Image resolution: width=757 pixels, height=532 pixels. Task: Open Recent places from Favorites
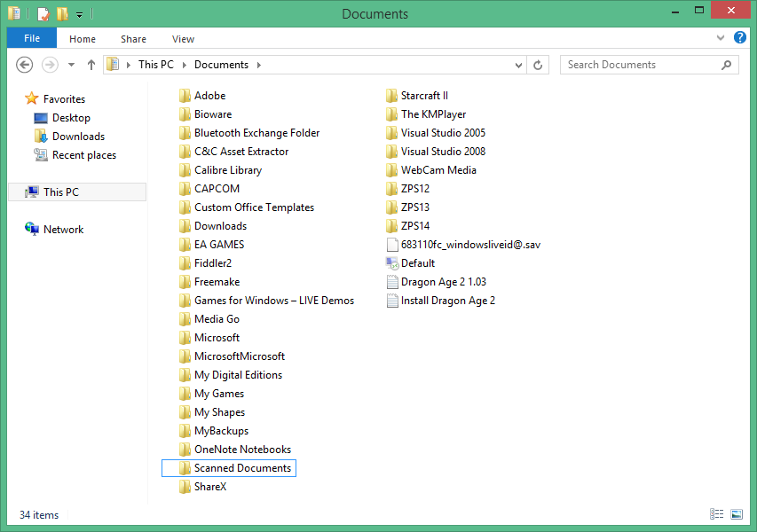pyautogui.click(x=83, y=154)
